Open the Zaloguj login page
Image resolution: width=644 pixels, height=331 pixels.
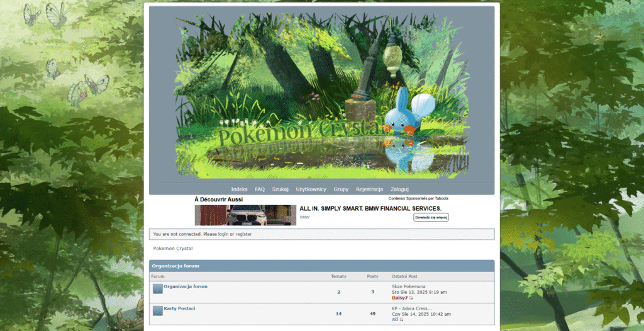click(399, 189)
